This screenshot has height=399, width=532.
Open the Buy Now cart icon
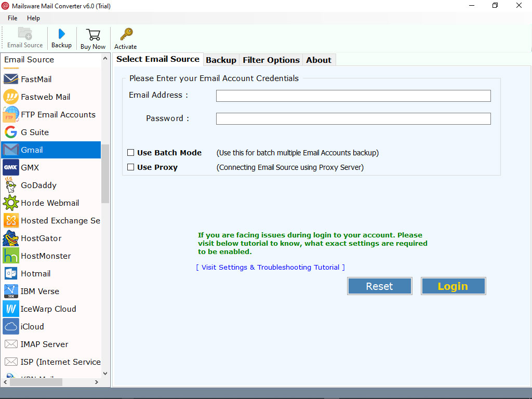click(93, 35)
